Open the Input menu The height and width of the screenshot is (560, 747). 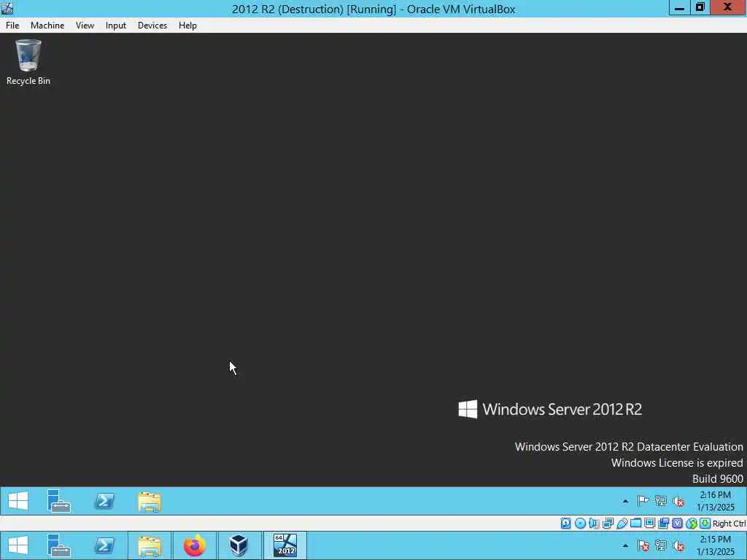point(116,26)
